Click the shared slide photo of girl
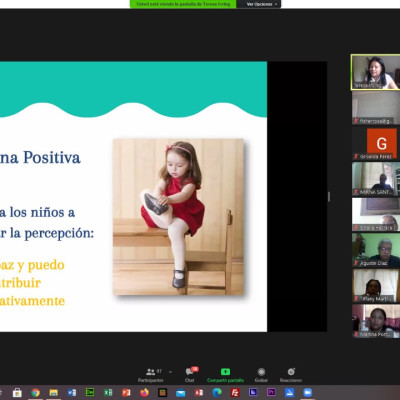This screenshot has width=400, height=400. pyautogui.click(x=178, y=217)
